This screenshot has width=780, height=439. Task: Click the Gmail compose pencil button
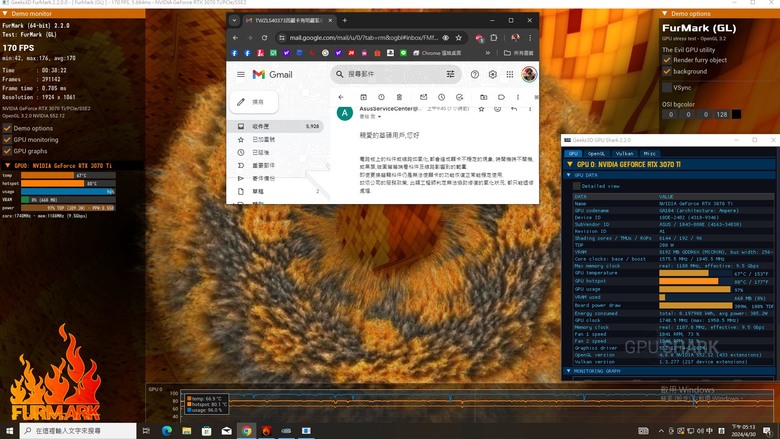pyautogui.click(x=254, y=102)
